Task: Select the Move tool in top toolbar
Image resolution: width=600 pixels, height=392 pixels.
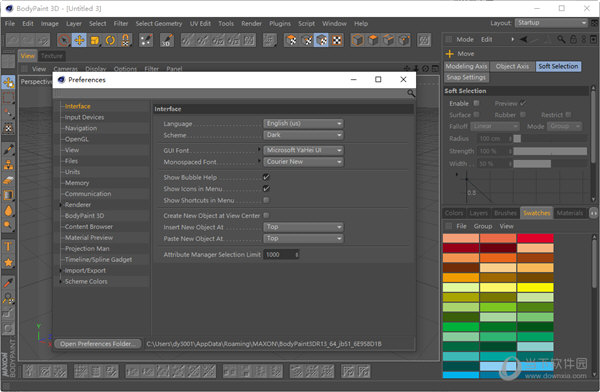Action: click(x=79, y=40)
